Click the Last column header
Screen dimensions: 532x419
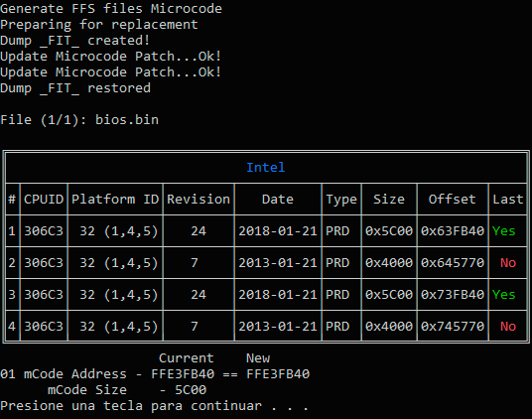[508, 200]
